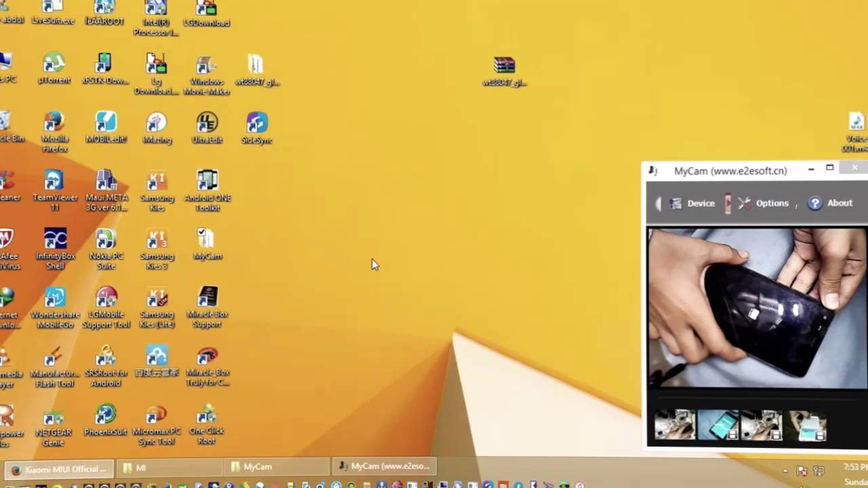The image size is (868, 488).
Task: Open the Mozilla Firefox desktop icon
Action: (x=55, y=133)
